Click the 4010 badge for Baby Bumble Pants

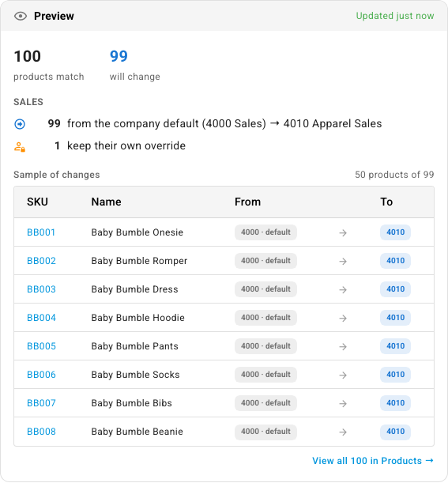395,346
